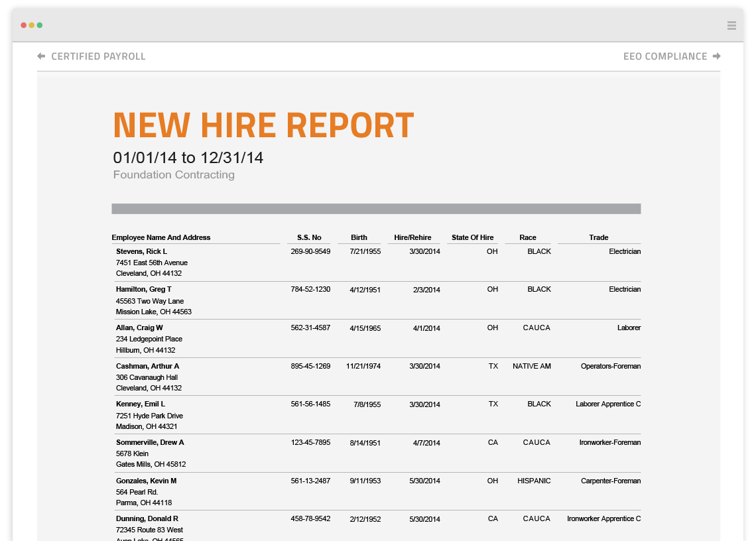The width and height of the screenshot is (756, 541).
Task: Sort by the Race column header
Action: [x=528, y=237]
